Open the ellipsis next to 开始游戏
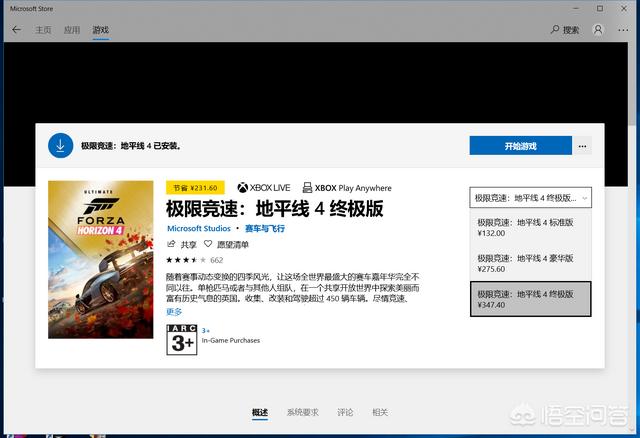The width and height of the screenshot is (640, 438). coord(582,146)
